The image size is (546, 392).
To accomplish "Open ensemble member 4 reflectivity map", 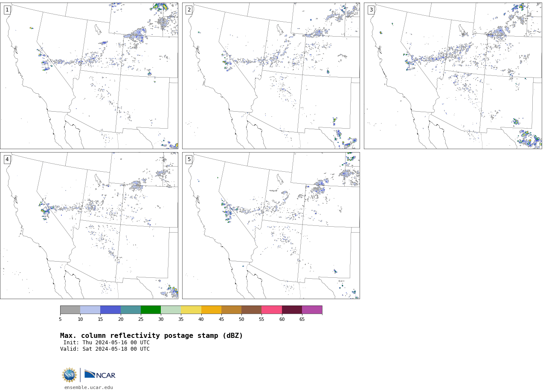I will coord(89,225).
